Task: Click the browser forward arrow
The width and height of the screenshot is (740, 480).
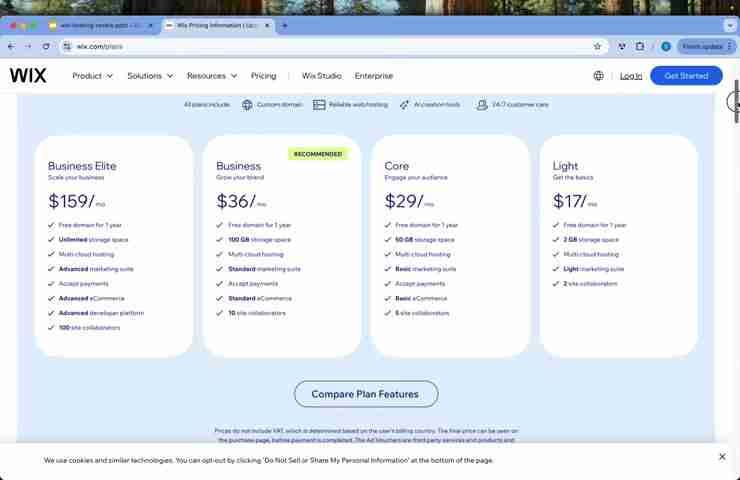Action: pyautogui.click(x=28, y=46)
